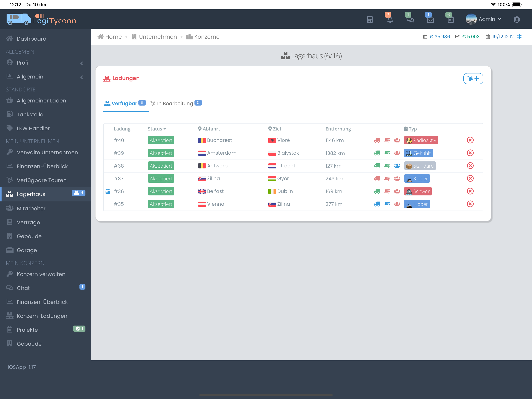Image resolution: width=532 pixels, height=399 pixels.
Task: Click the snowflake icon near date
Action: tap(519, 37)
